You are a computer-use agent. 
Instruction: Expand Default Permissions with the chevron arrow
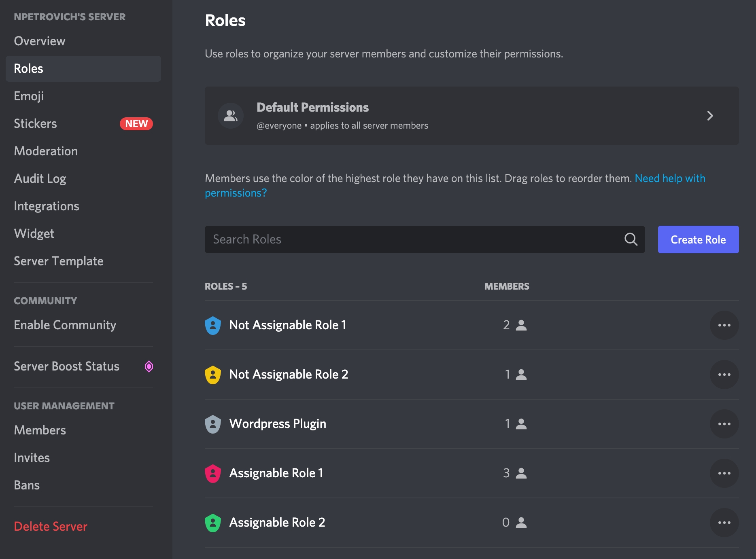[710, 116]
